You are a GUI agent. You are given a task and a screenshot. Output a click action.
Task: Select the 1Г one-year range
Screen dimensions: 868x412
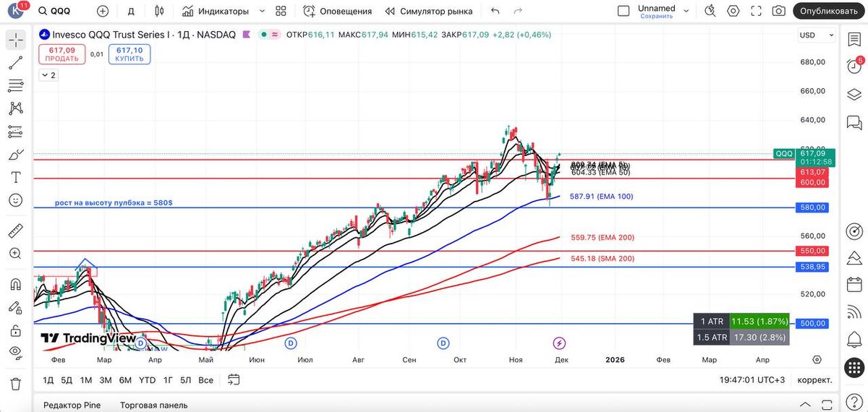[168, 379]
